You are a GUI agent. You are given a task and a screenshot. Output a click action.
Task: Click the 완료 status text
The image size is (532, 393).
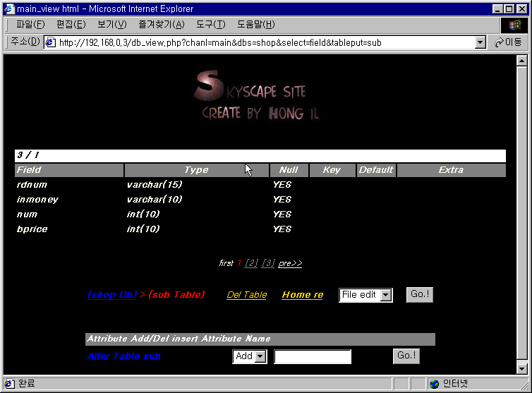click(27, 384)
